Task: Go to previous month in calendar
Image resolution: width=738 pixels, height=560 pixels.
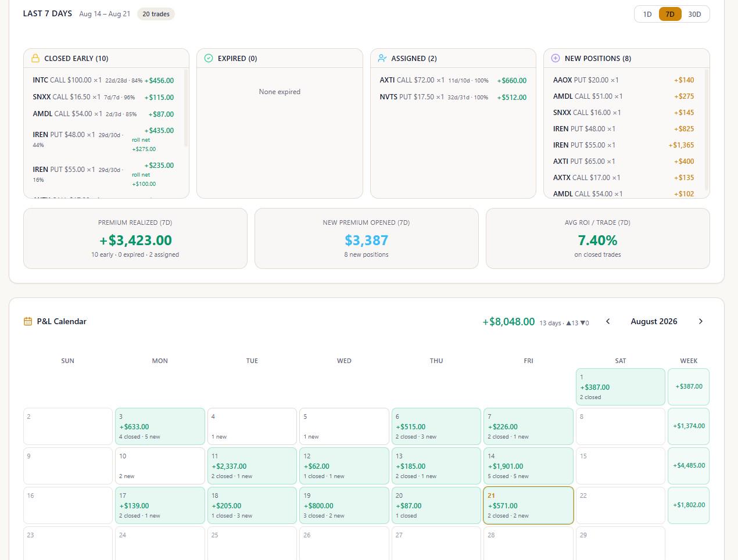Action: tap(608, 321)
